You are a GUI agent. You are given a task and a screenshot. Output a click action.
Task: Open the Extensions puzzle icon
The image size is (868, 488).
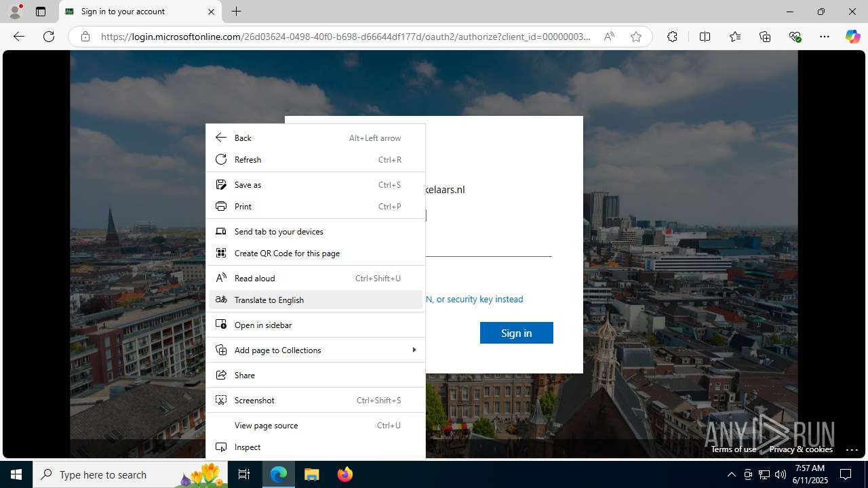pos(672,37)
